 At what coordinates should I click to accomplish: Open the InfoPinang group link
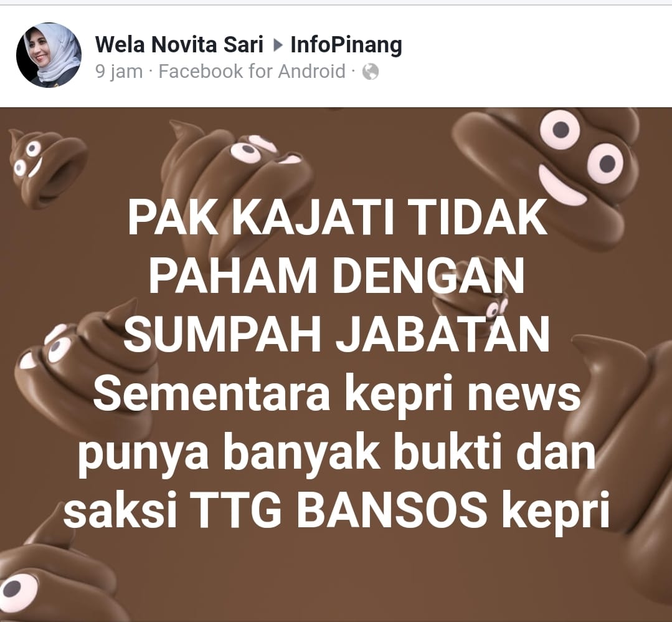pos(346,45)
